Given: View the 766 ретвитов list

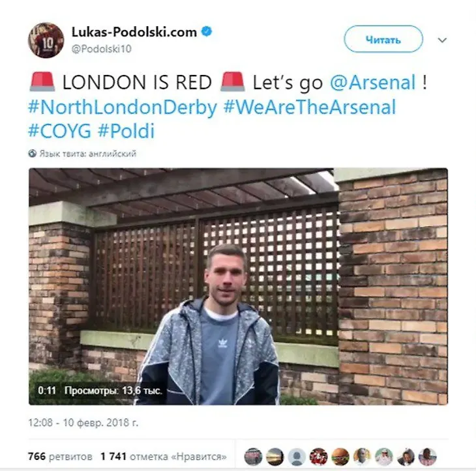Looking at the screenshot, I should (60, 457).
